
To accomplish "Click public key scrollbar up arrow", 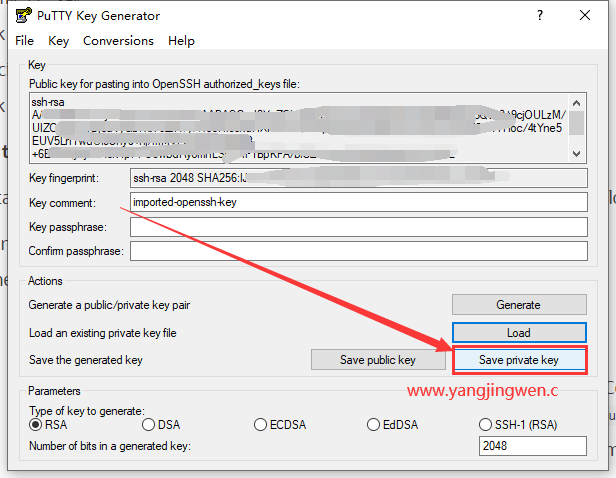I will (576, 103).
